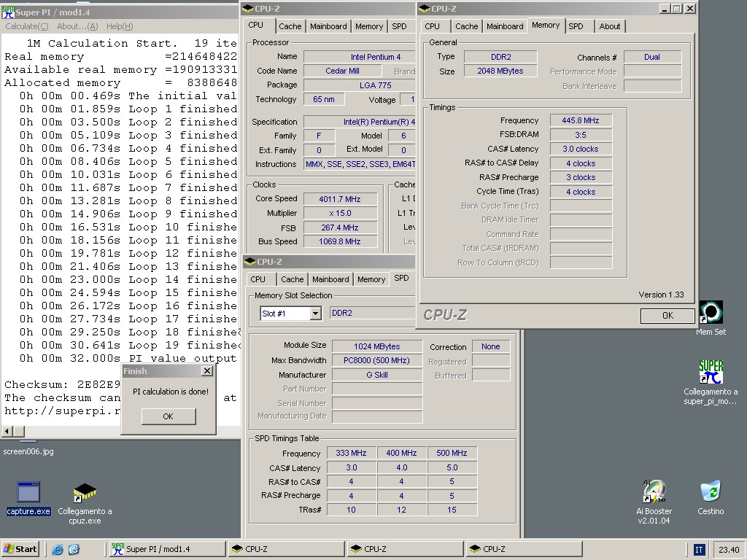Select the Collegamento a cpuz.exe desktop shortcut

85,503
